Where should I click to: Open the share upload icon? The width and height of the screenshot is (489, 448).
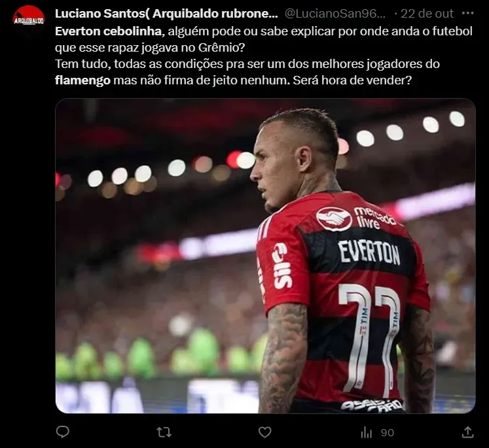click(x=468, y=432)
